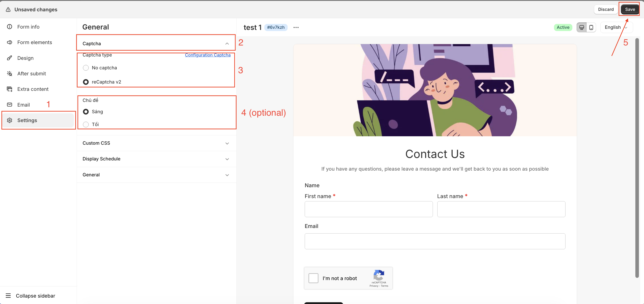The image size is (644, 304).
Task: Open the Configuration Captcha link
Action: (208, 55)
